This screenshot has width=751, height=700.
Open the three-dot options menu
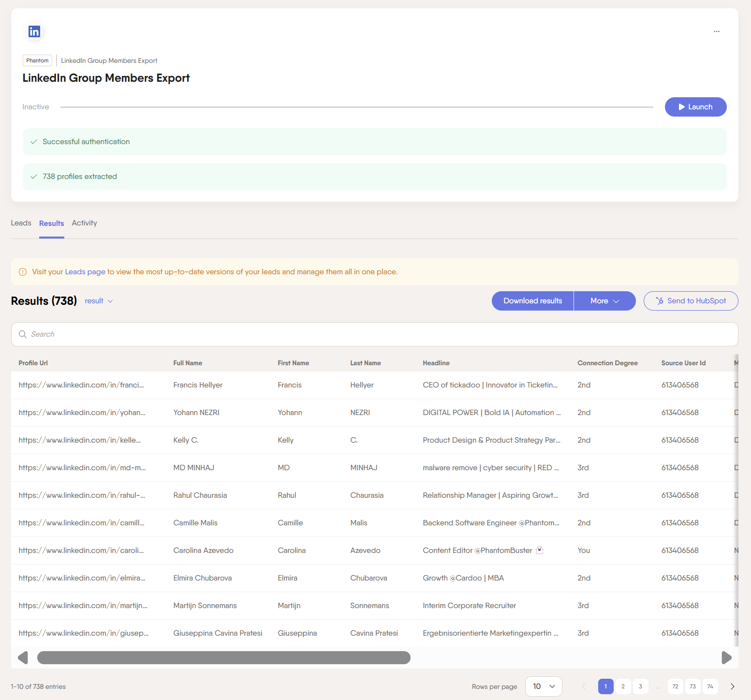pyautogui.click(x=717, y=31)
